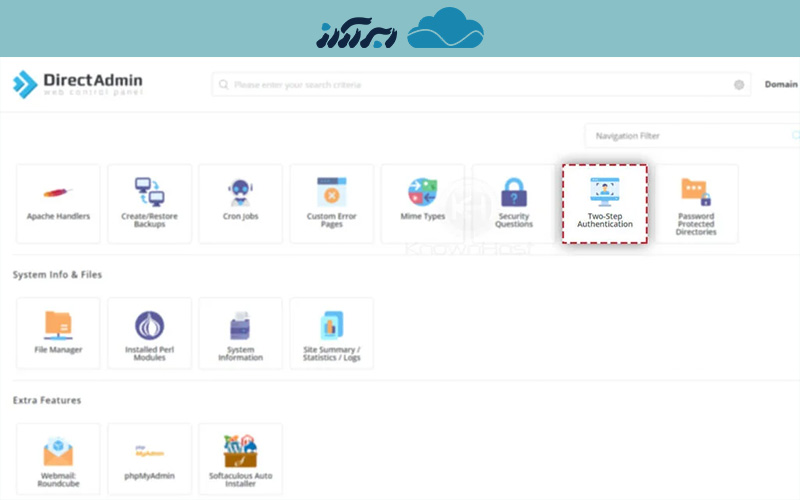Open Two-Step Authentication
Screen dimensions: 800x500
[604, 203]
